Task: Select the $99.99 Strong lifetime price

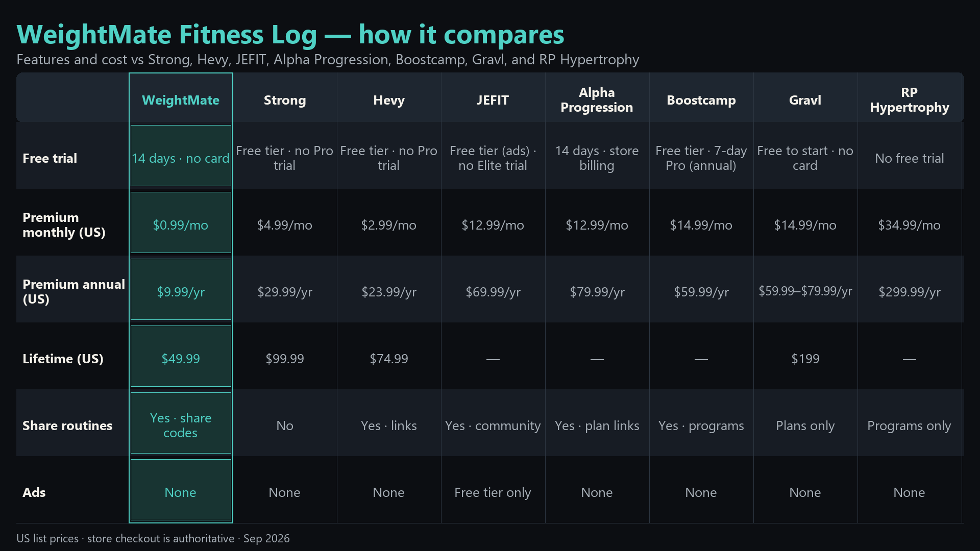Action: click(x=285, y=359)
